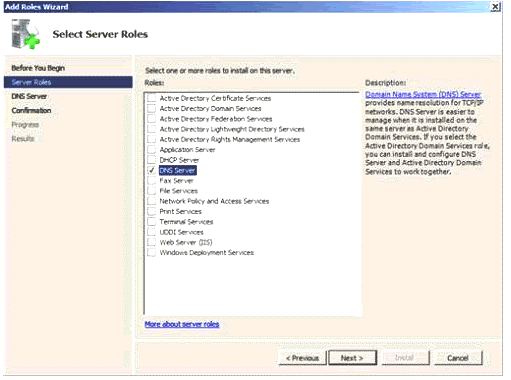Check Active Directory Federation Services checkbox
This screenshot has height=380, width=511.
[x=151, y=119]
